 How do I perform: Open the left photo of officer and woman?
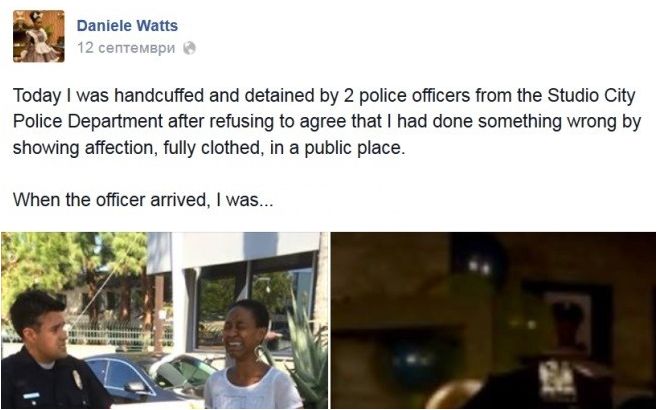tap(165, 320)
